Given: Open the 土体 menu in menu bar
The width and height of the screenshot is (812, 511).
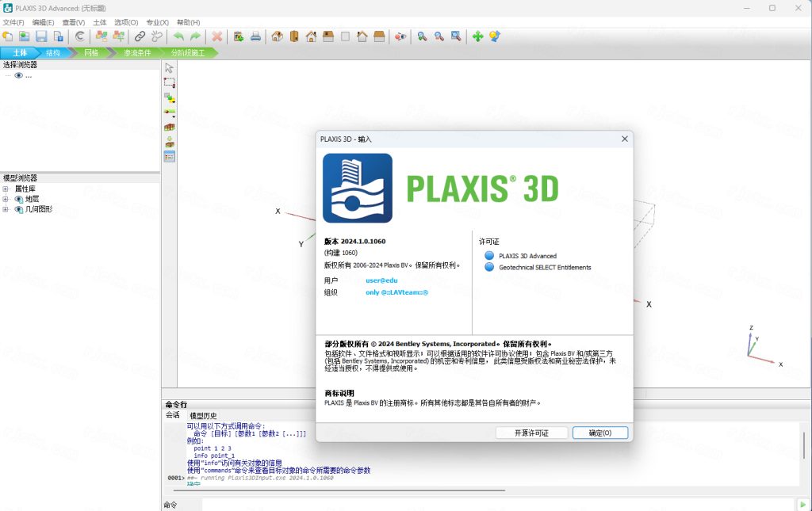Looking at the screenshot, I should click(100, 22).
